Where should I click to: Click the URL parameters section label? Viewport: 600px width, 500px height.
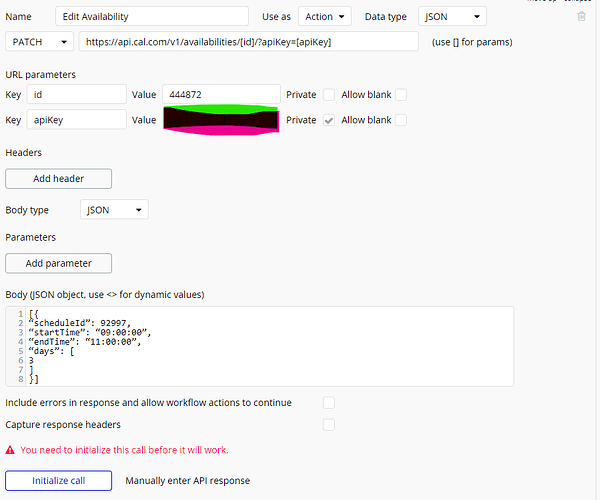pos(41,75)
